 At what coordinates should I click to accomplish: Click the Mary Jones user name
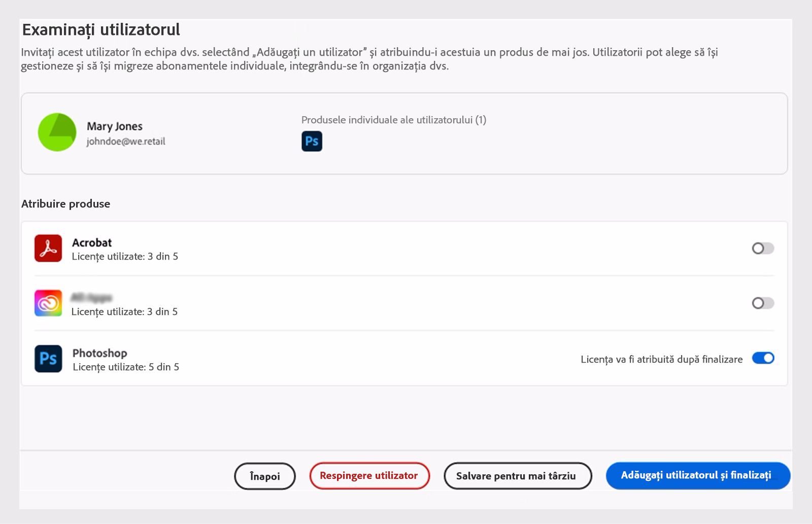point(115,126)
